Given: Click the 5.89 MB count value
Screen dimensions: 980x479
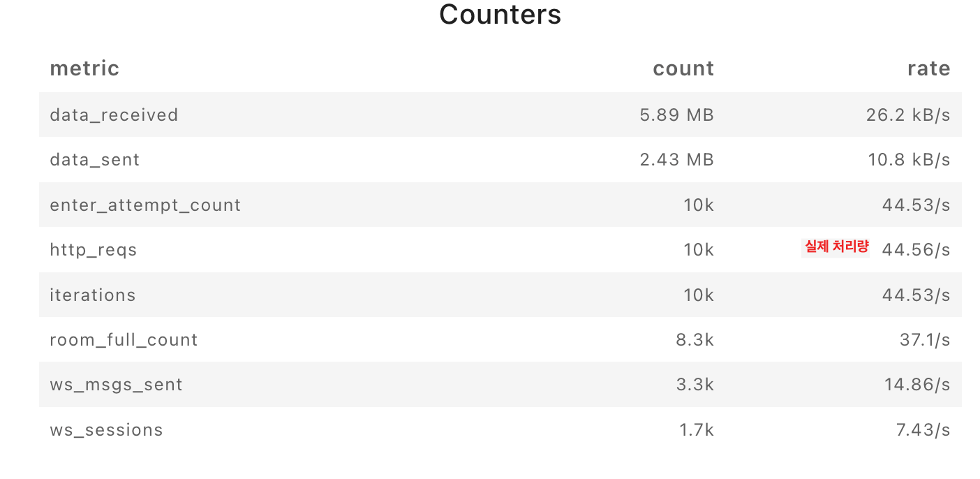Looking at the screenshot, I should [677, 115].
